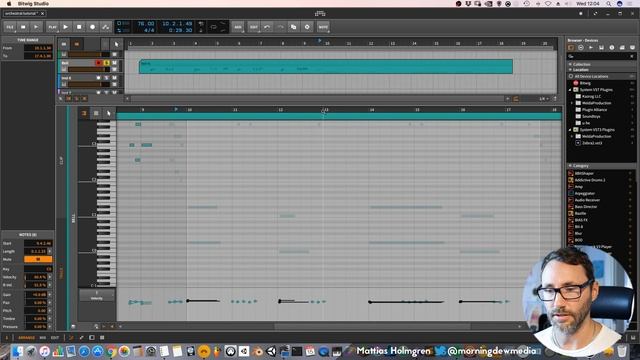Select the piano roll pointer tool

[x=108, y=113]
